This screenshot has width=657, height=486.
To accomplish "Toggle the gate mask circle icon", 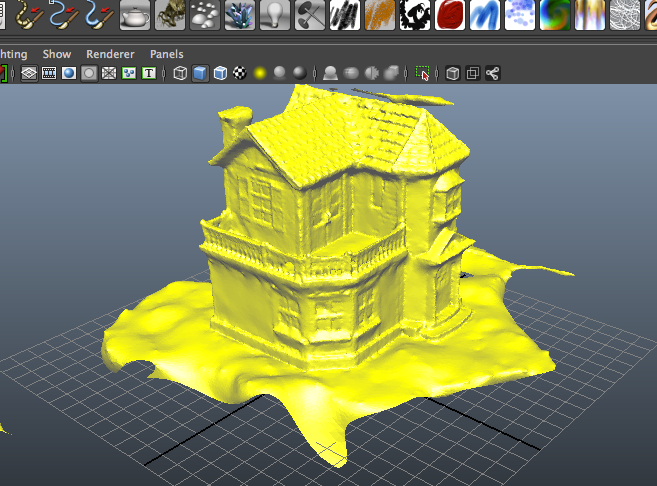I will click(89, 73).
